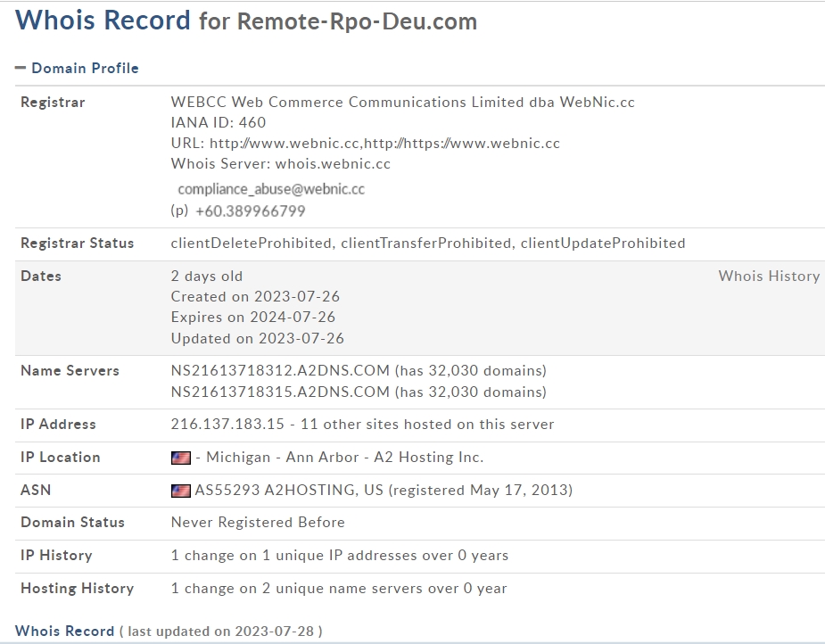The image size is (825, 644).
Task: Click the Remote-Rpo-Deu.com domain title
Action: 357,21
